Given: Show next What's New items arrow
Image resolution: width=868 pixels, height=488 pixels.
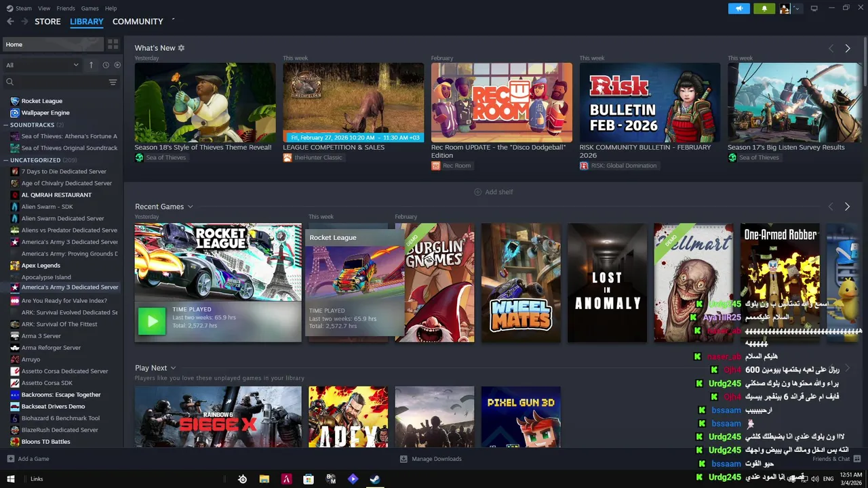Looking at the screenshot, I should pyautogui.click(x=847, y=48).
